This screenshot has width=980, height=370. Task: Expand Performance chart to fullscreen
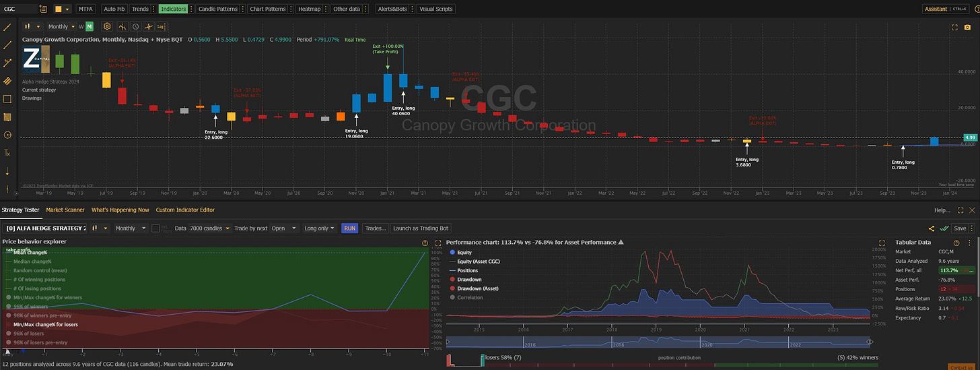pyautogui.click(x=882, y=243)
